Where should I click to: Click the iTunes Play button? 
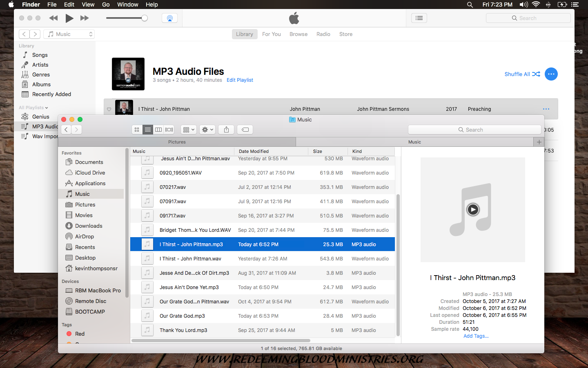tap(69, 18)
